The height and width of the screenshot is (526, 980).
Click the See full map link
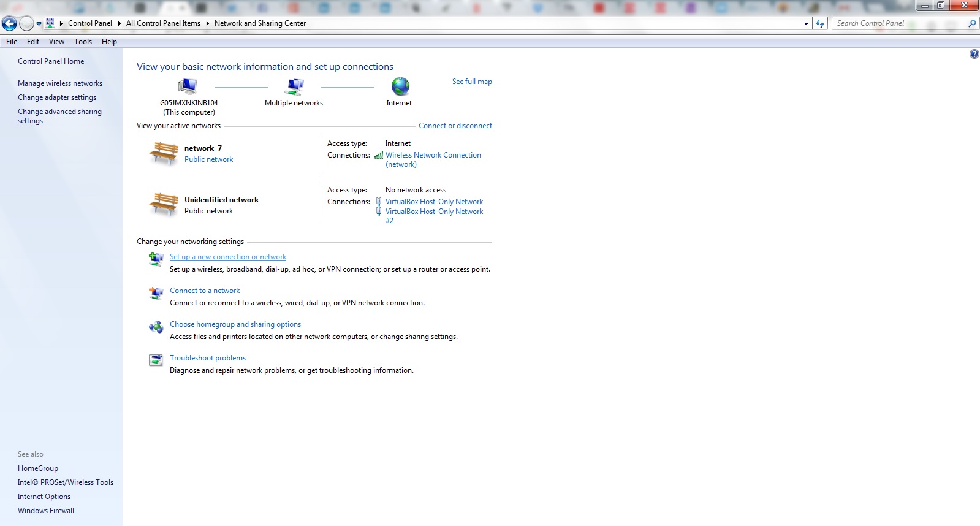coord(472,82)
